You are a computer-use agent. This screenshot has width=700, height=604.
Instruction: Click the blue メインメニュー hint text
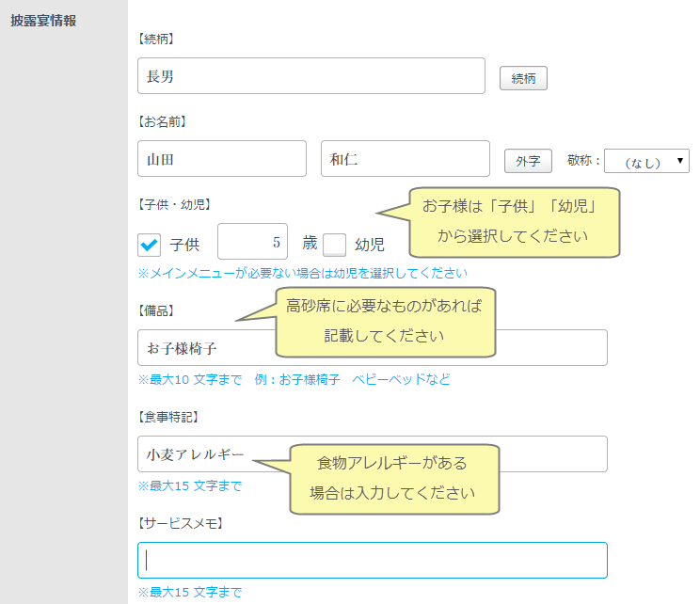[302, 274]
